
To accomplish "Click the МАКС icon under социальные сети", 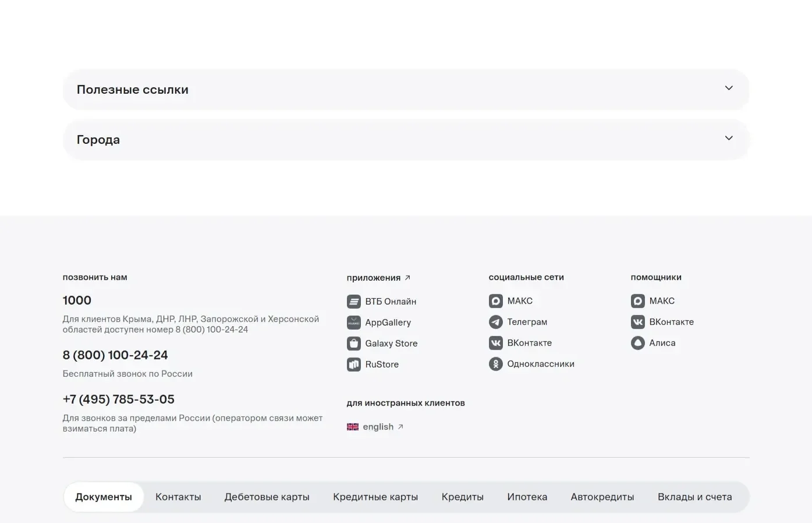I will (496, 301).
